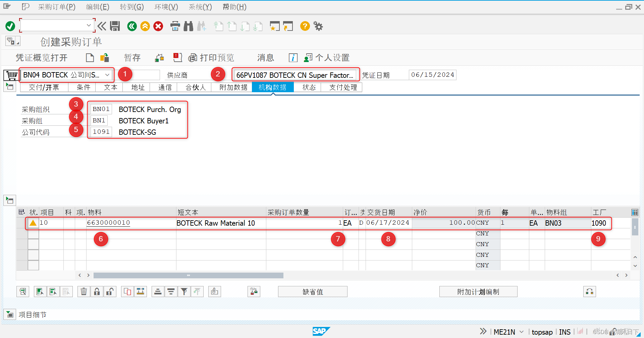Click the headset icon at bottom right
The image size is (644, 338).
[590, 292]
